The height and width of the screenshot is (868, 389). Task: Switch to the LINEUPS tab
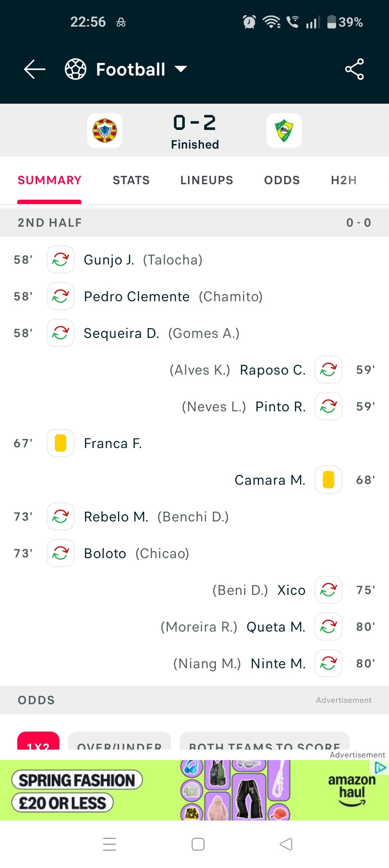pyautogui.click(x=207, y=180)
